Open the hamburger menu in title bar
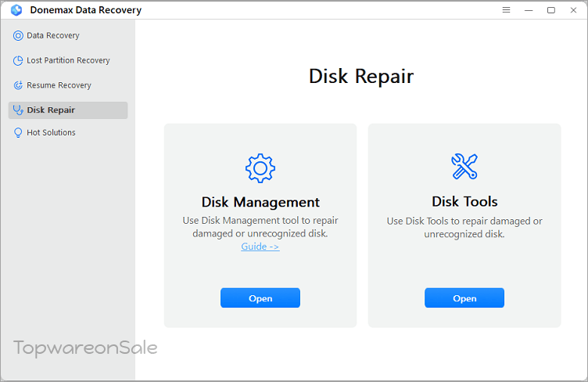 pyautogui.click(x=506, y=10)
